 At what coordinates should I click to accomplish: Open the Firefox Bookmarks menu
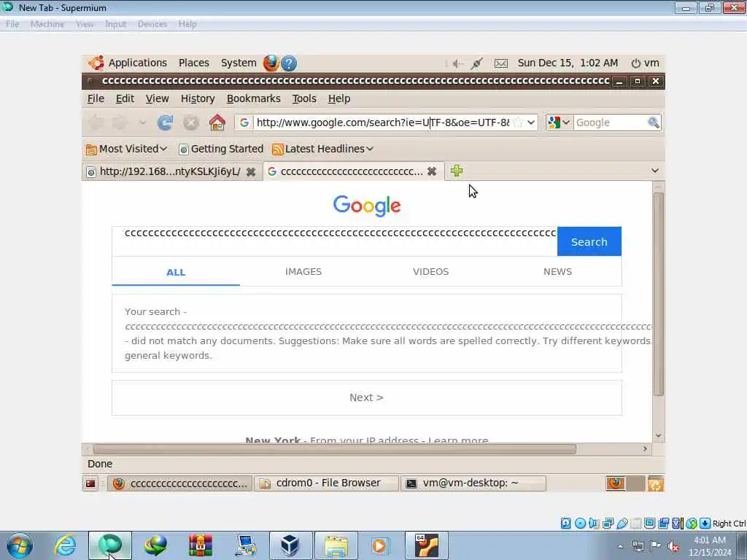coord(253,98)
